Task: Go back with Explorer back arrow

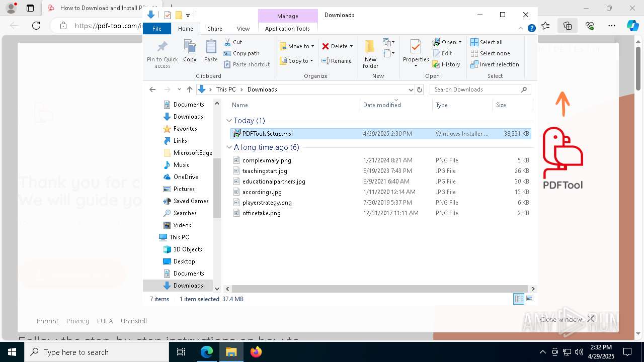Action: pos(152,89)
